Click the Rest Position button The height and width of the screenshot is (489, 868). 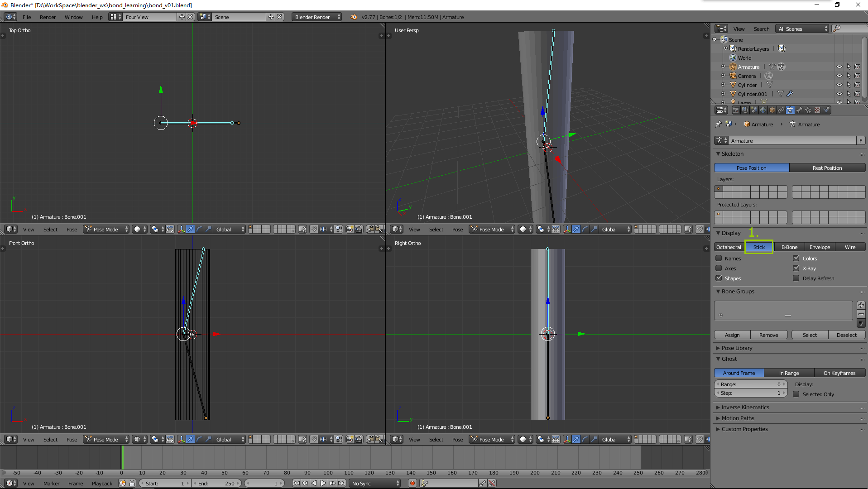point(827,168)
